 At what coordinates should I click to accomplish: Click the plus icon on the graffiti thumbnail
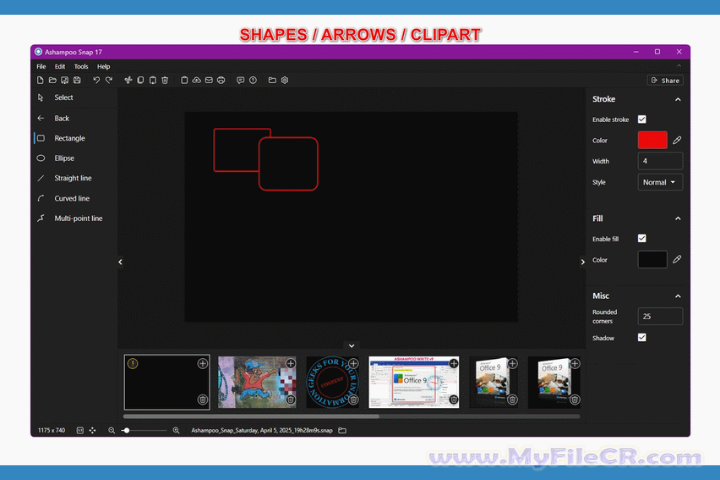pyautogui.click(x=291, y=364)
